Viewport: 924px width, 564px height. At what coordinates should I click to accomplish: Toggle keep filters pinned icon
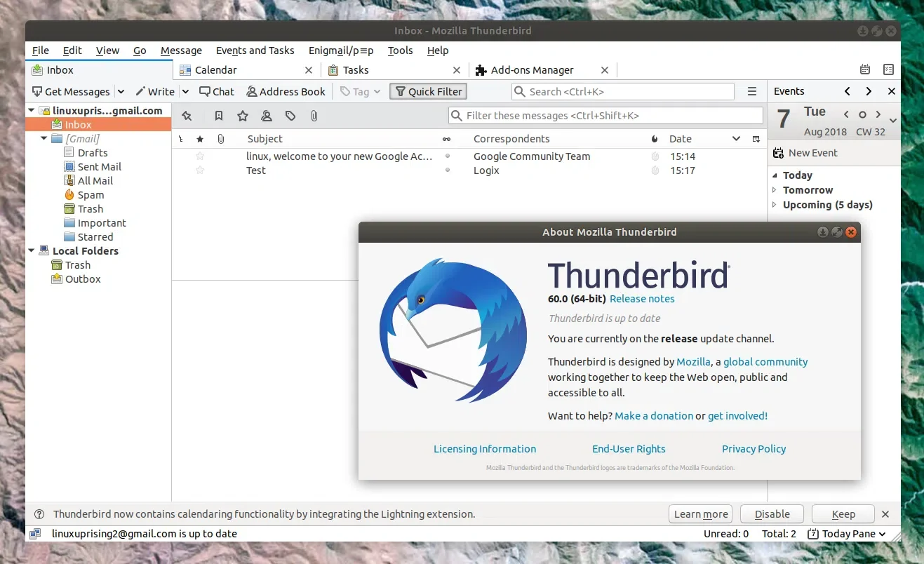(x=187, y=116)
